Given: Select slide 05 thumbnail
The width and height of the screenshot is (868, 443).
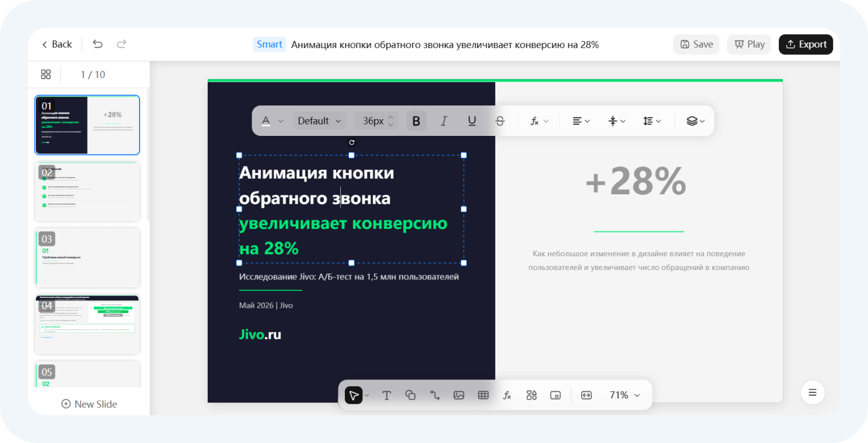Looking at the screenshot, I should point(87,374).
